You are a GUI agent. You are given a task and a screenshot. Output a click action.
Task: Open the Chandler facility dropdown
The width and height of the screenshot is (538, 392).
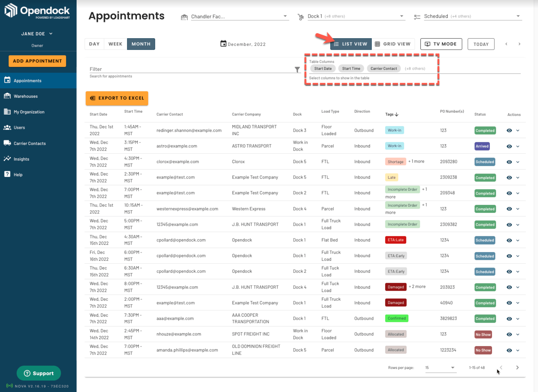(240, 16)
